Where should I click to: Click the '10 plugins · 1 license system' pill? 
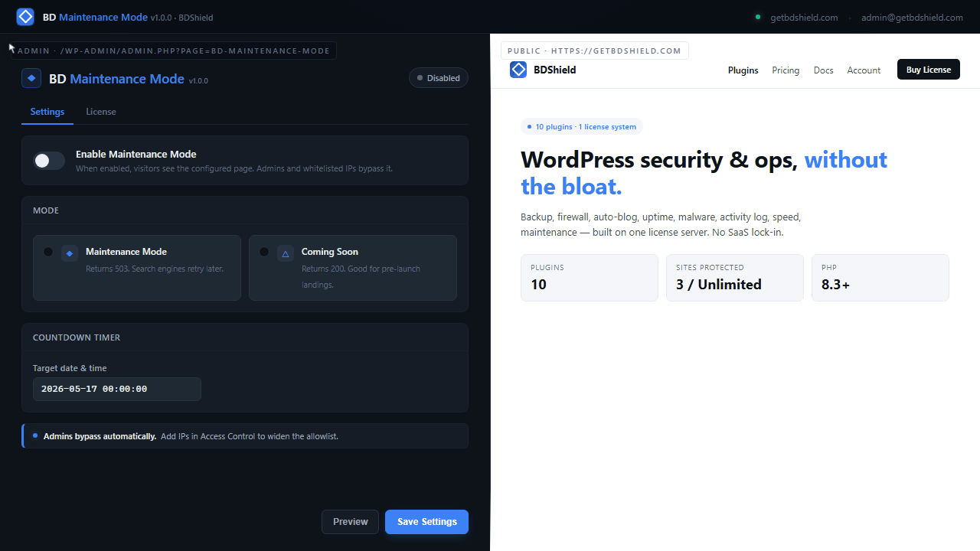[582, 126]
